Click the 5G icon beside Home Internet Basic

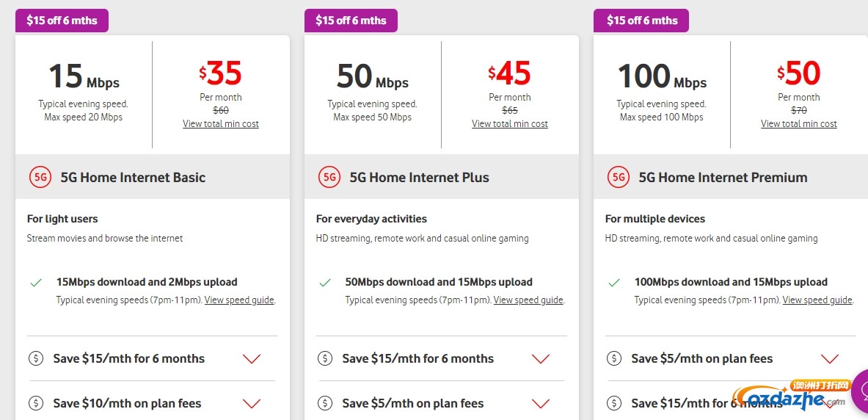pos(40,177)
